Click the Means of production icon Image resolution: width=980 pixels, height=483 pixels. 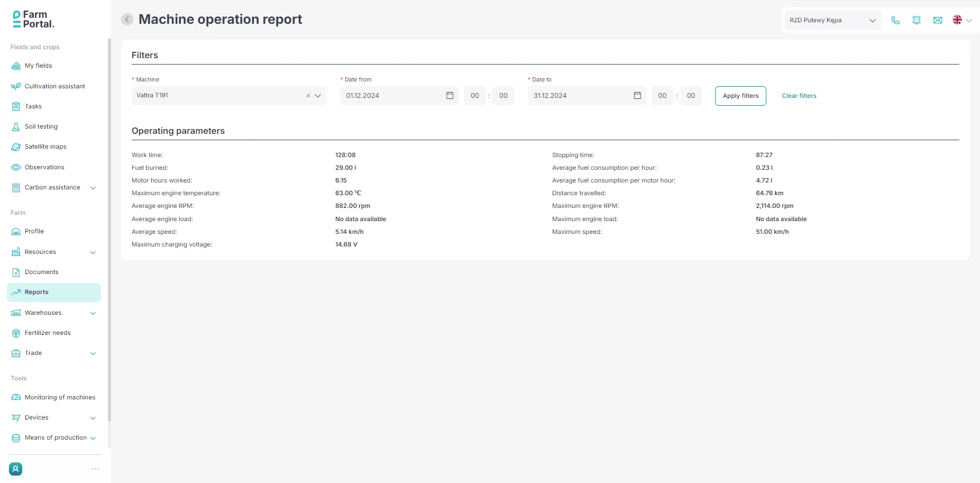16,438
